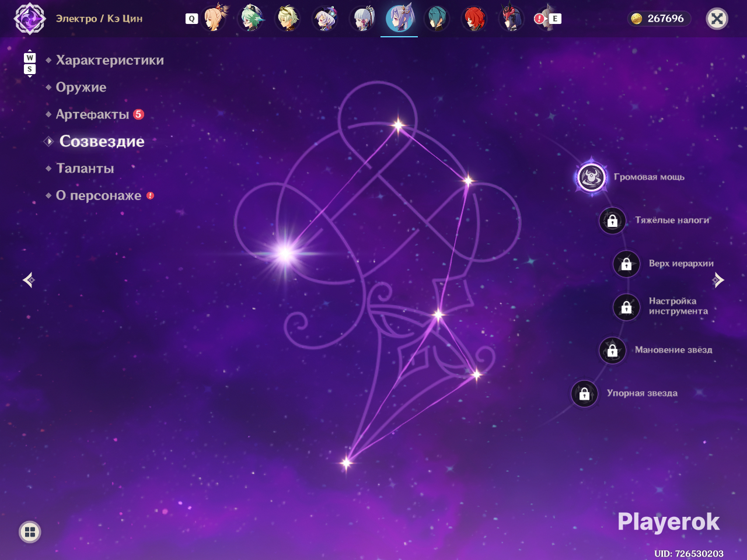Go to the next character with right arrow
The height and width of the screenshot is (560, 747).
click(x=718, y=280)
